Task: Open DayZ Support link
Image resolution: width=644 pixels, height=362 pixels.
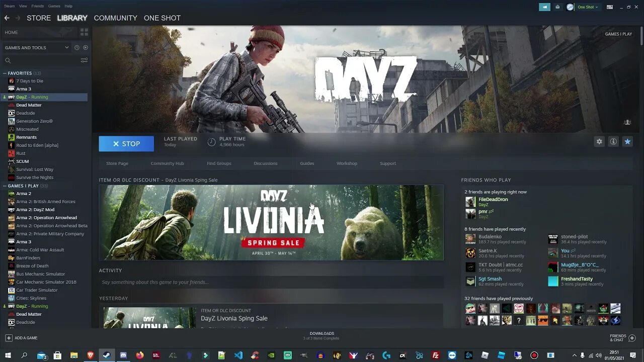Action: [388, 163]
